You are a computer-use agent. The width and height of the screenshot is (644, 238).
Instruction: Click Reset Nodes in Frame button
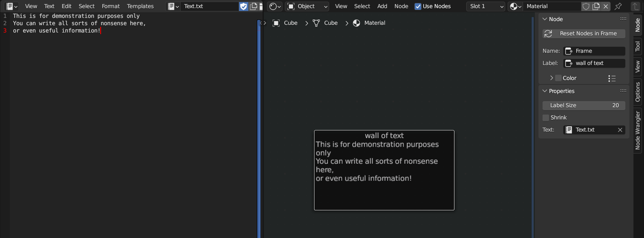pyautogui.click(x=584, y=33)
